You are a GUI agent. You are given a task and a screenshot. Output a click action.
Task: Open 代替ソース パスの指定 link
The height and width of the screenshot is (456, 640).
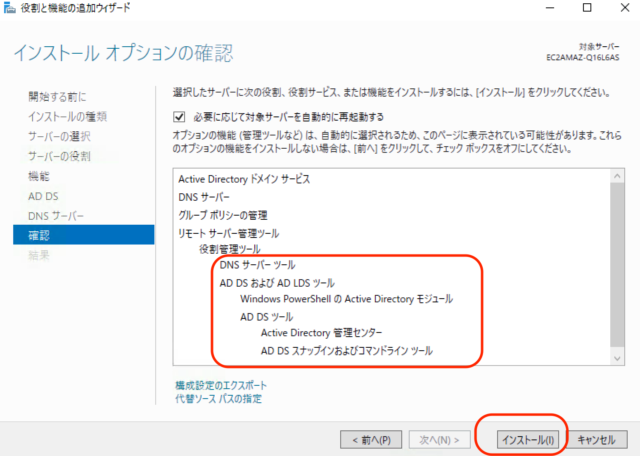[218, 398]
